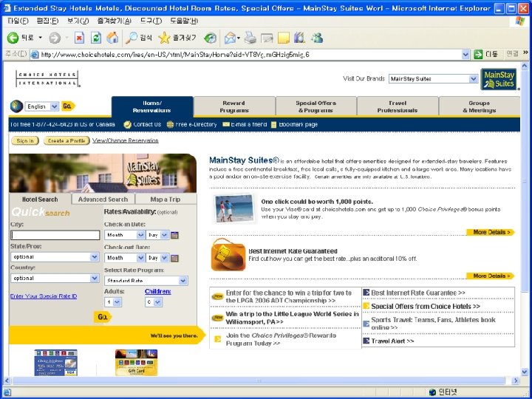This screenshot has width=532, height=399.
Task: Select the Special Offers & Programs tab
Action: [x=316, y=106]
